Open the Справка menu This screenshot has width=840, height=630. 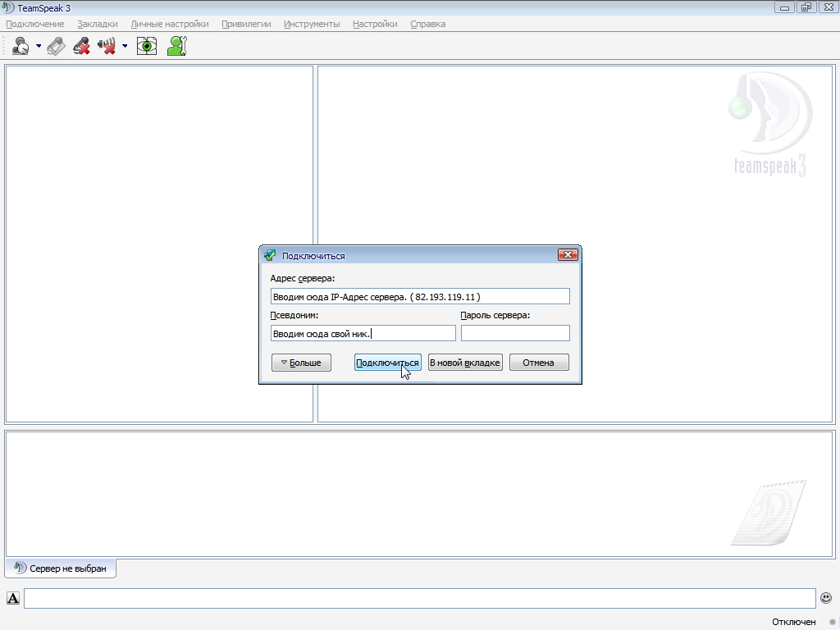click(428, 24)
